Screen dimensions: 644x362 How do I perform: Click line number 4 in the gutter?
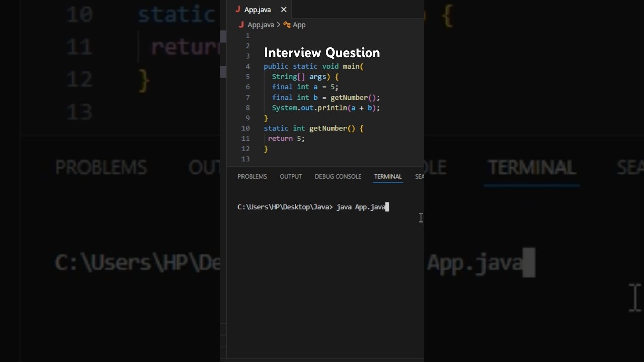click(x=248, y=66)
